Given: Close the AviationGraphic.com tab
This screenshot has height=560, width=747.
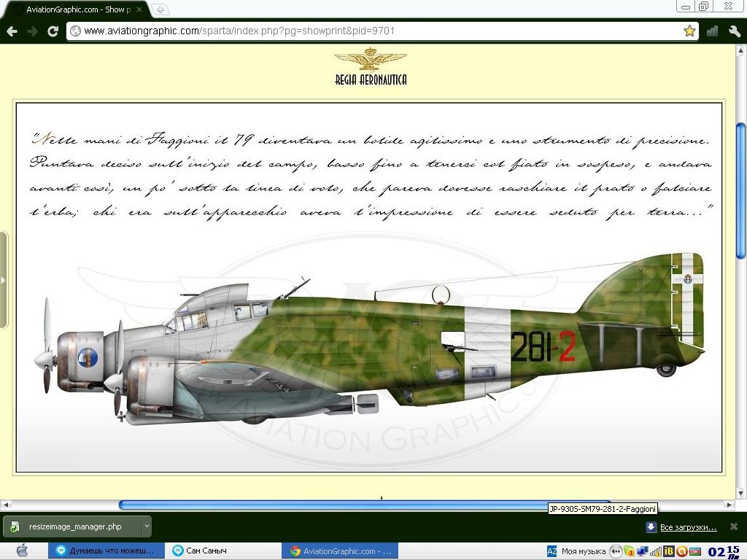Looking at the screenshot, I should [139, 9].
